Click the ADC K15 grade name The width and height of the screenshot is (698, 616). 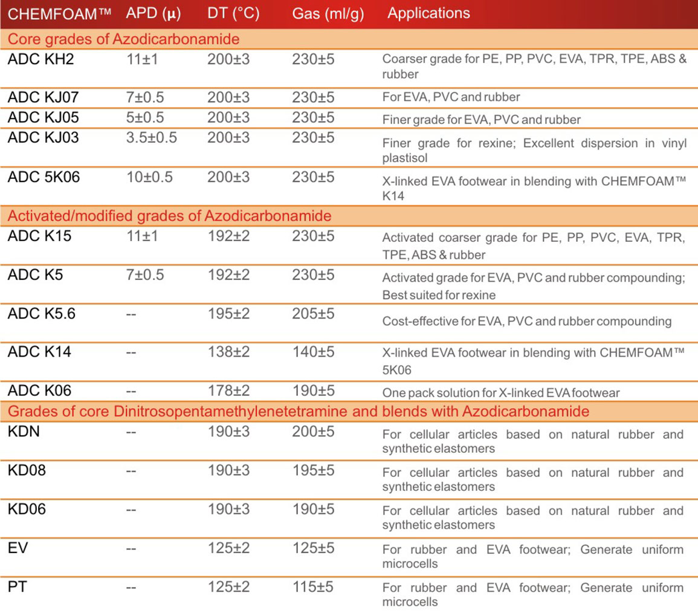pyautogui.click(x=39, y=236)
